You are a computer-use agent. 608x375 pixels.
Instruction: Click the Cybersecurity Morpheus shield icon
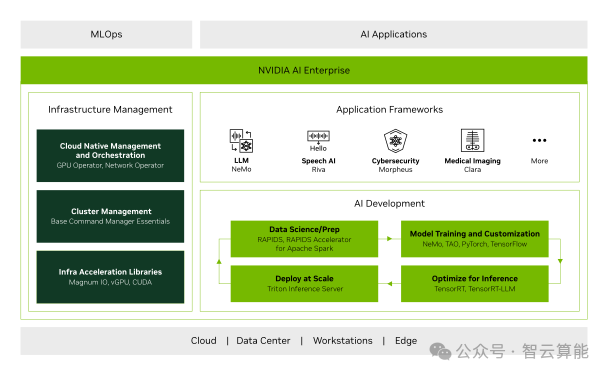coord(395,140)
